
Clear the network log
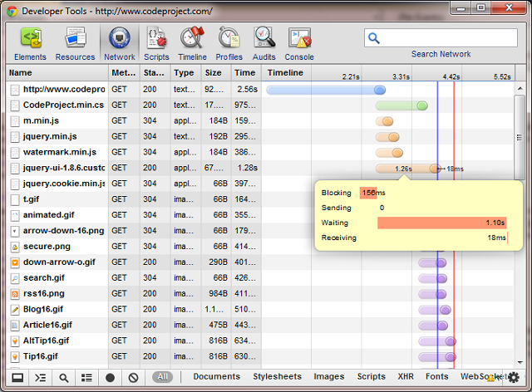click(133, 377)
